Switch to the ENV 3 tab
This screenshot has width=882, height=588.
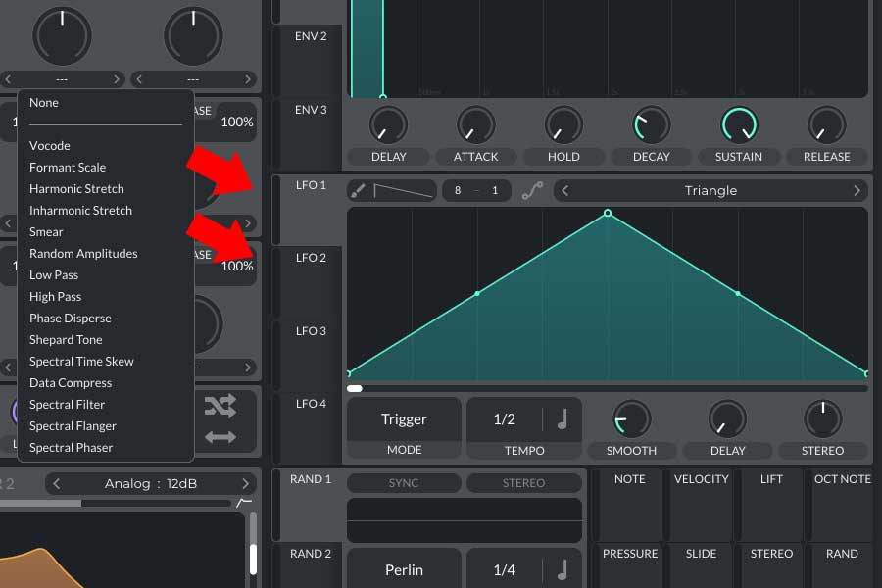tap(311, 110)
